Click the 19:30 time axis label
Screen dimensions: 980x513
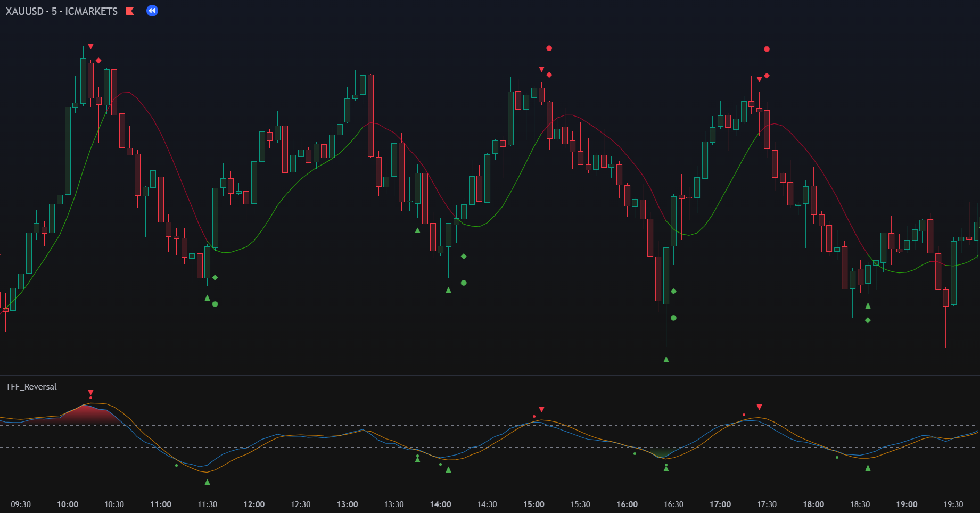coord(953,504)
